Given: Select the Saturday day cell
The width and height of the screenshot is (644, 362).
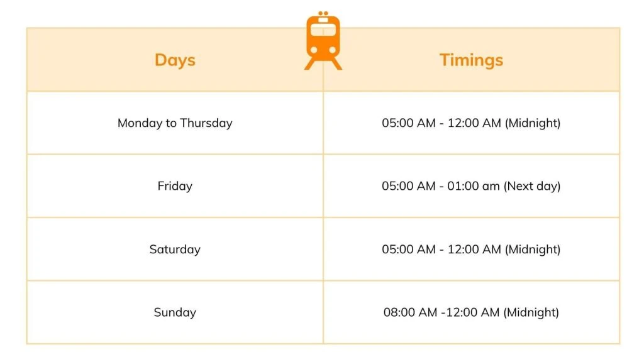Looking at the screenshot, I should (x=175, y=250).
